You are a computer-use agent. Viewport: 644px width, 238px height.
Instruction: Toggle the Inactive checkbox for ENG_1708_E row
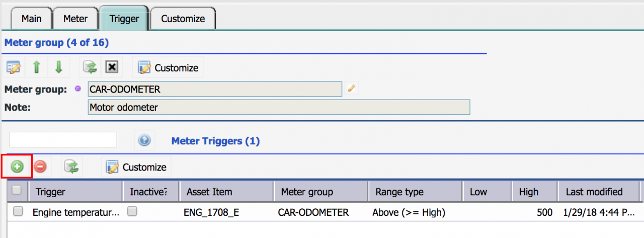(132, 212)
